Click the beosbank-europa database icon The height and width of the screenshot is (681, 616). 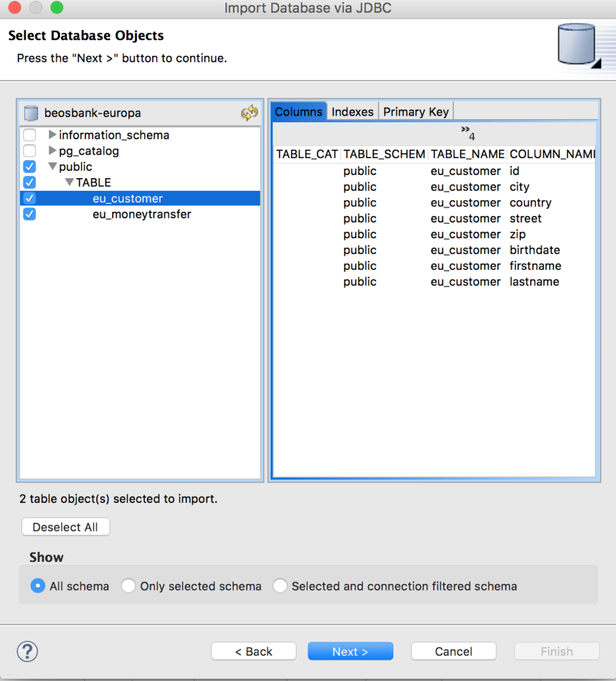[x=31, y=113]
